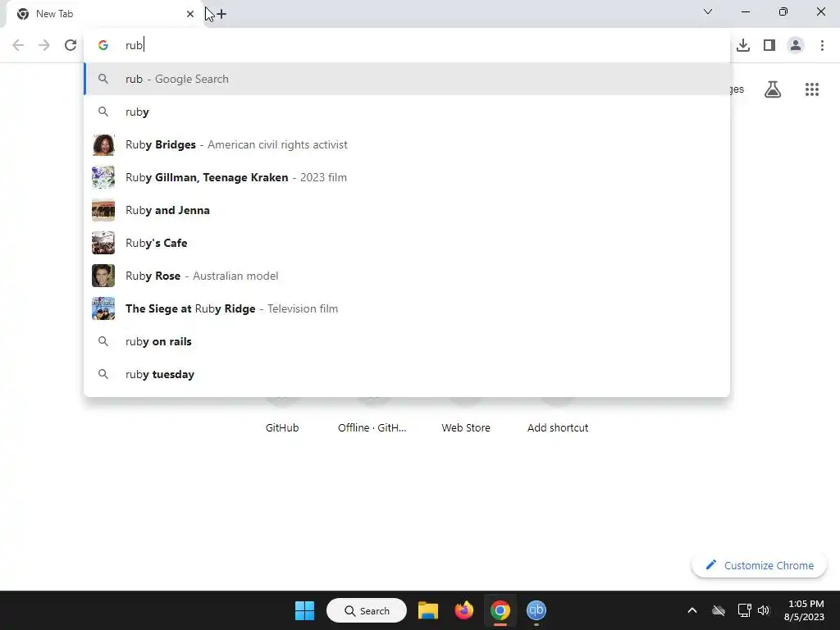Select the Ruby Rose suggestion
The width and height of the screenshot is (840, 630).
(407, 276)
